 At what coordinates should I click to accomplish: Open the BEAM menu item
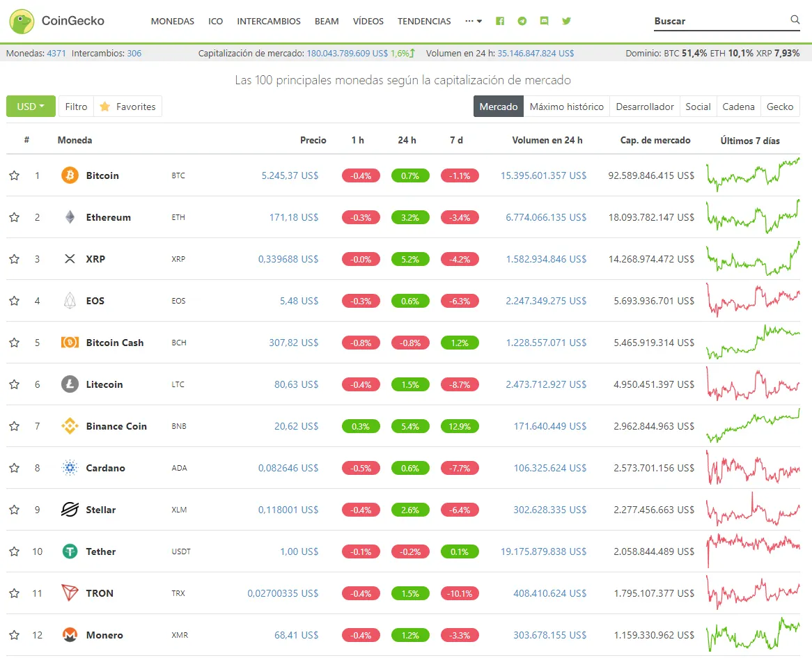[x=327, y=21]
